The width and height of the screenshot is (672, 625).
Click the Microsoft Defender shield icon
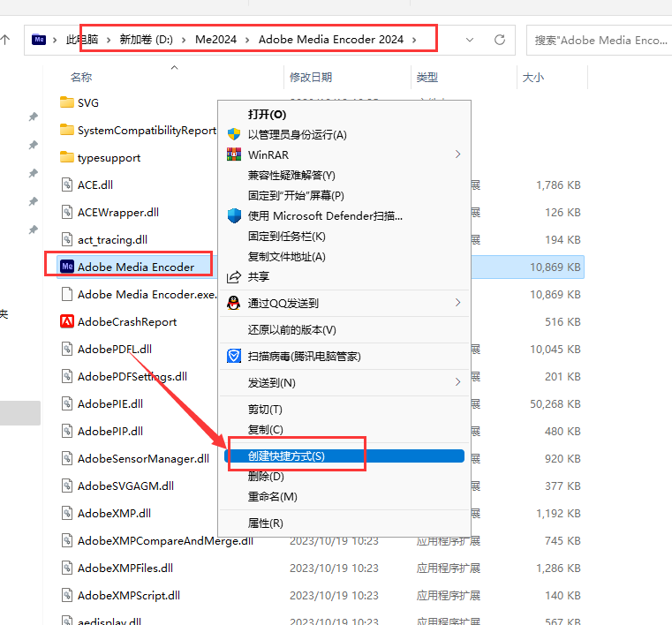[234, 215]
